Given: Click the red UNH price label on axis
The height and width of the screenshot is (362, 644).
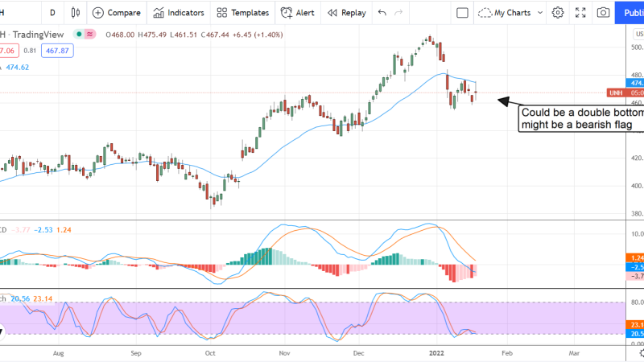Looking at the screenshot, I should point(617,93).
